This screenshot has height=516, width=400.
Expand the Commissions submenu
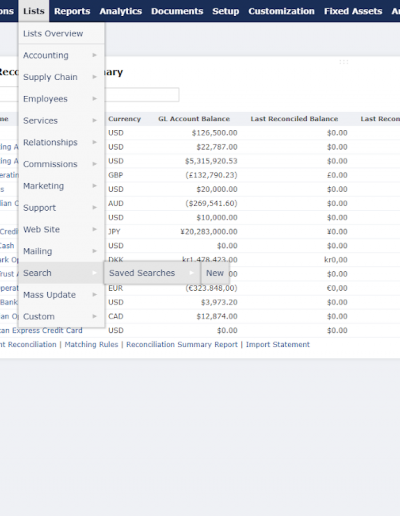tap(61, 164)
